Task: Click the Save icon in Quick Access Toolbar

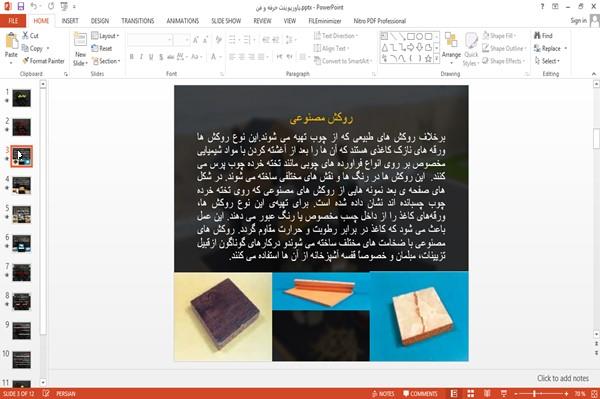Action: click(x=21, y=6)
